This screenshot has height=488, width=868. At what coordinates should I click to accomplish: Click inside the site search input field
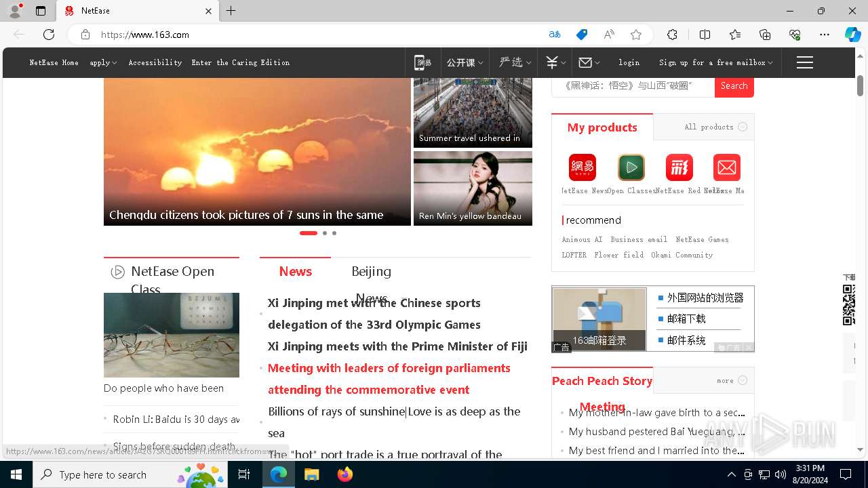[633, 86]
